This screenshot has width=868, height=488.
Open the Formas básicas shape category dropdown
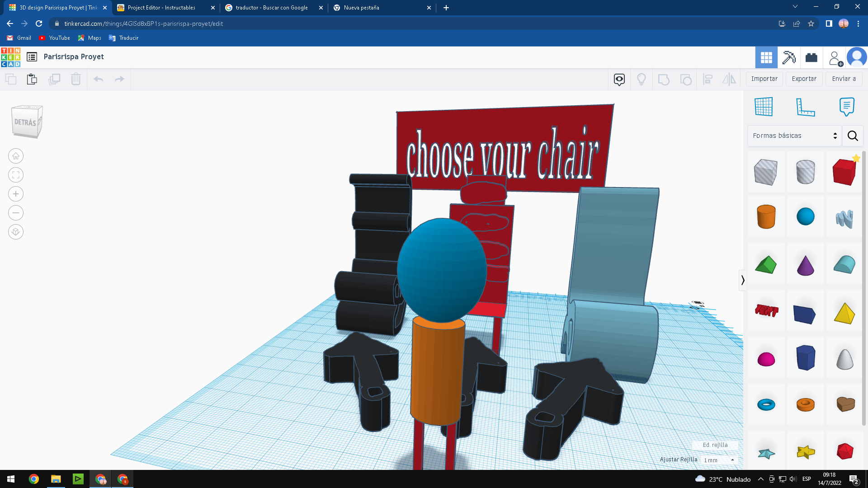794,136
